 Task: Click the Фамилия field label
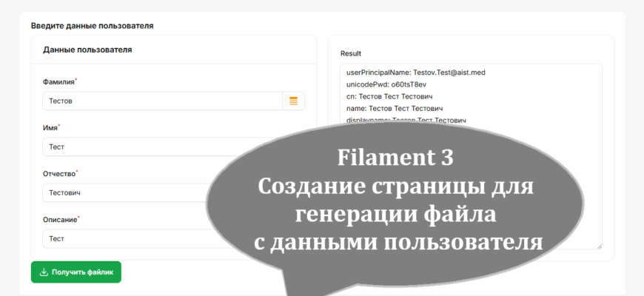58,82
